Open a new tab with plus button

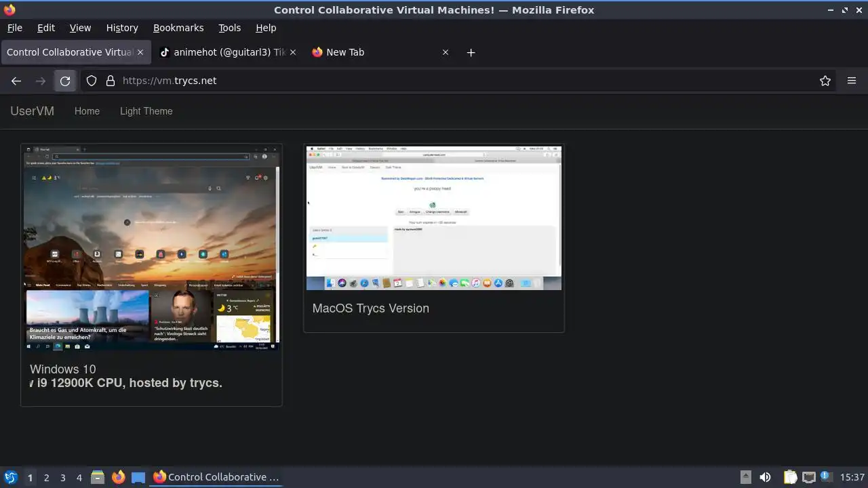(471, 52)
